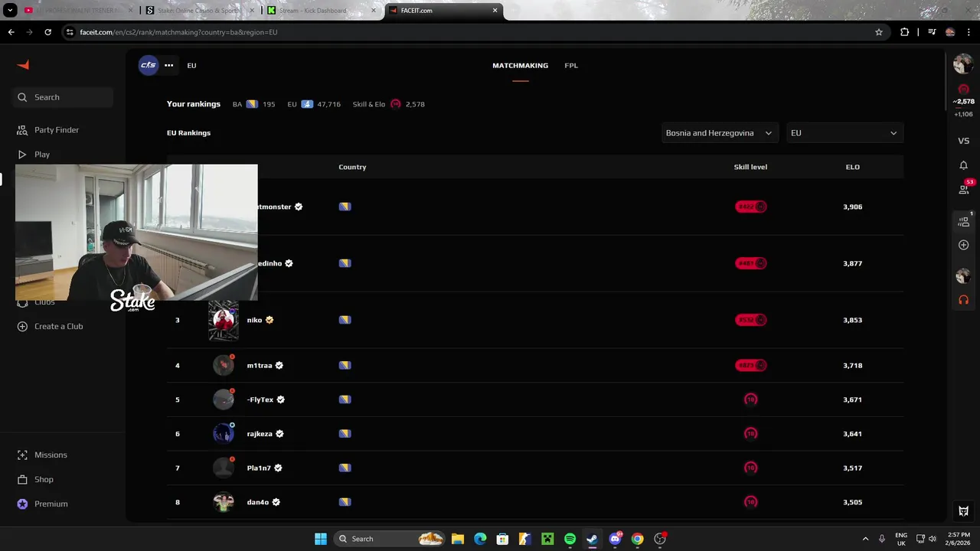Click the EU label beside the CS2 logo
The width and height of the screenshot is (980, 551).
191,66
